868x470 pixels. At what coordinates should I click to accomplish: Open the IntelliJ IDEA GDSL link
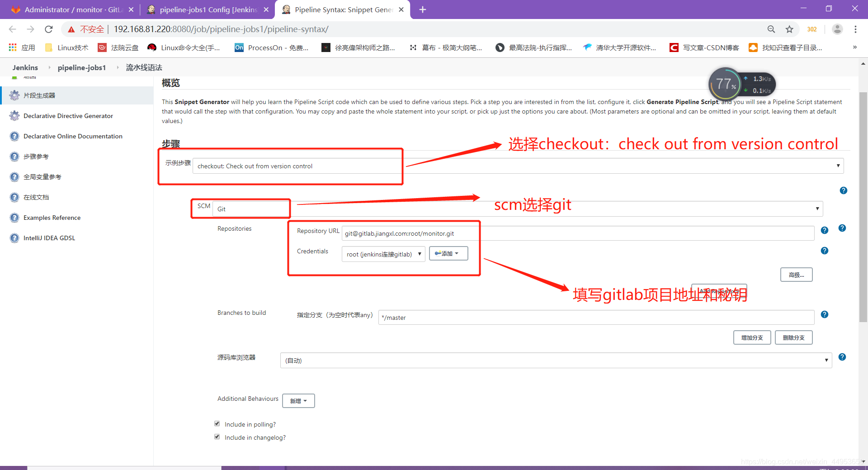(x=49, y=238)
